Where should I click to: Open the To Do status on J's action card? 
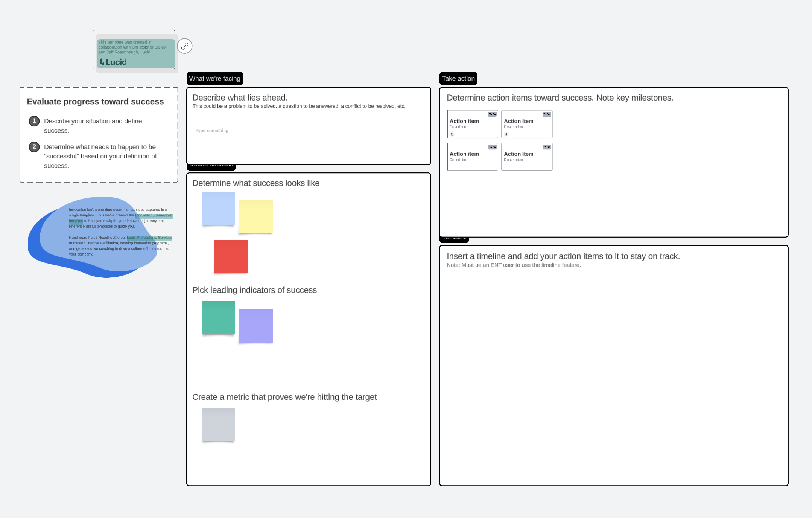(547, 114)
